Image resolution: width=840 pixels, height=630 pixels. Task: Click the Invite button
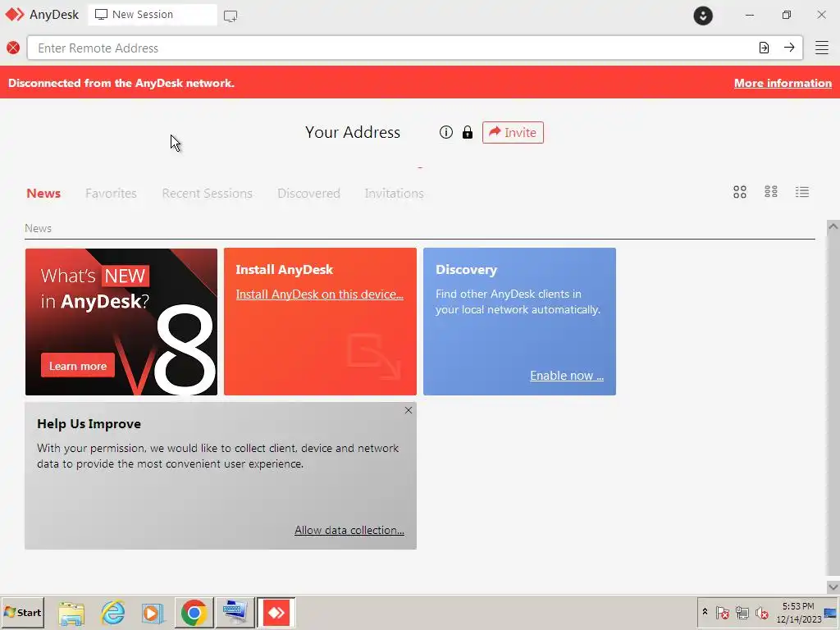513,132
